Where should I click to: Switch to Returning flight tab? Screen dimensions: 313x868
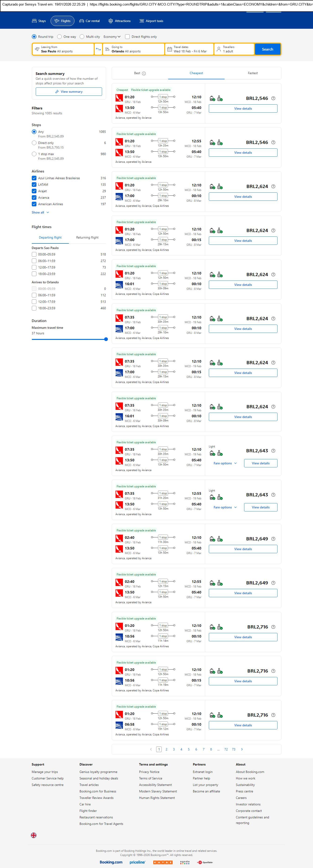pos(87,238)
